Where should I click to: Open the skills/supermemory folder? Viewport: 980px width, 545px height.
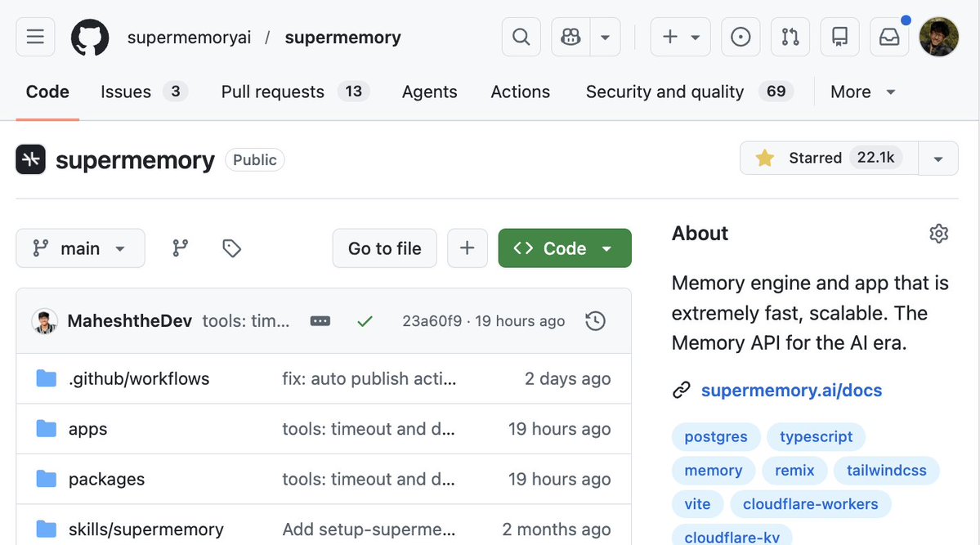(145, 529)
